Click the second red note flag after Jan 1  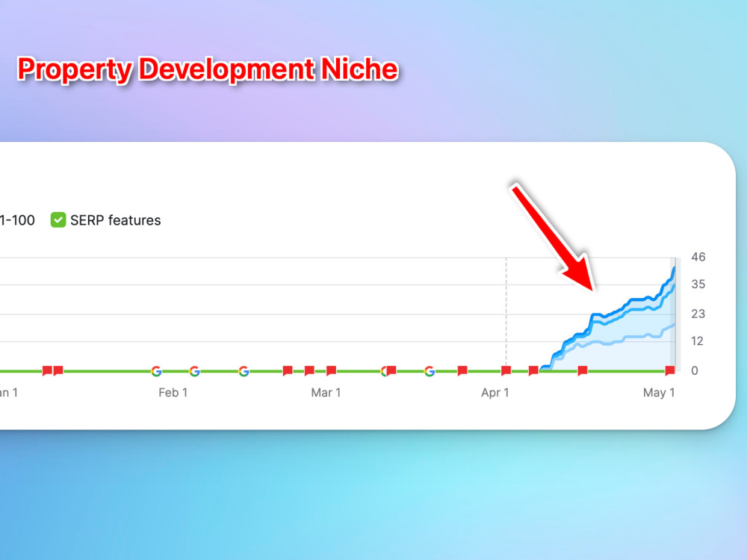[x=58, y=370]
